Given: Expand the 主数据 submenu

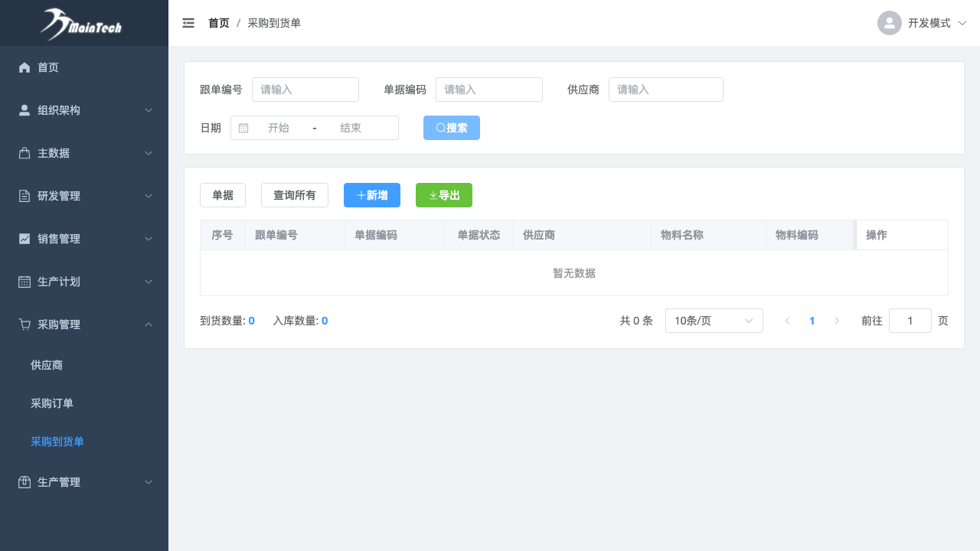Looking at the screenshot, I should tap(84, 153).
